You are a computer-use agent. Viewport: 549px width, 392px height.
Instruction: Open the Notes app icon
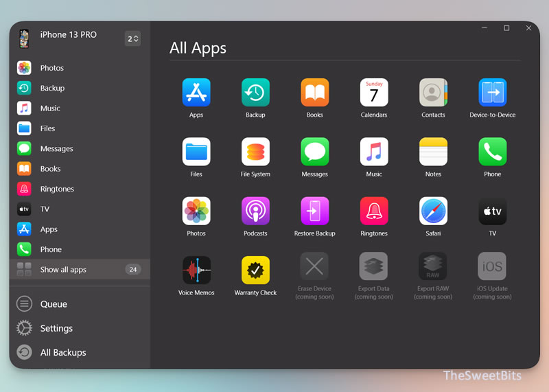pos(433,152)
